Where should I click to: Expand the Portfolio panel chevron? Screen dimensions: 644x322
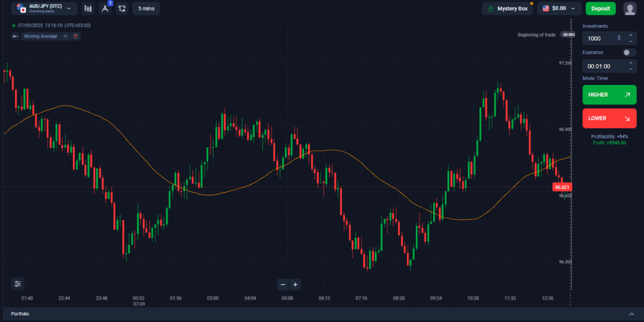click(x=631, y=313)
